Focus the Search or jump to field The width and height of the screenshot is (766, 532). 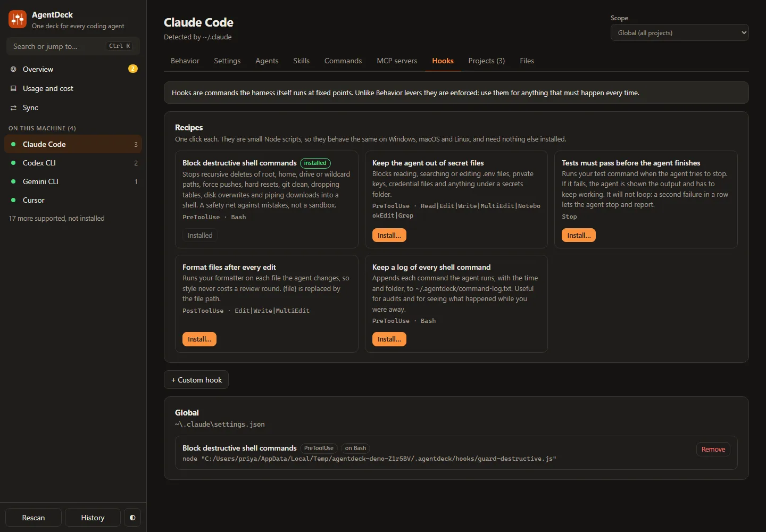click(x=73, y=46)
